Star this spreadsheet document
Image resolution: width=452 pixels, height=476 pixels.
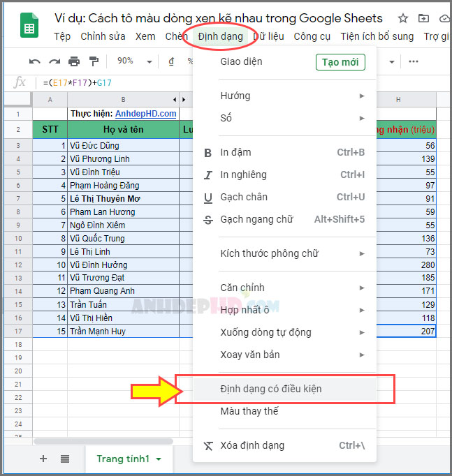pos(403,19)
